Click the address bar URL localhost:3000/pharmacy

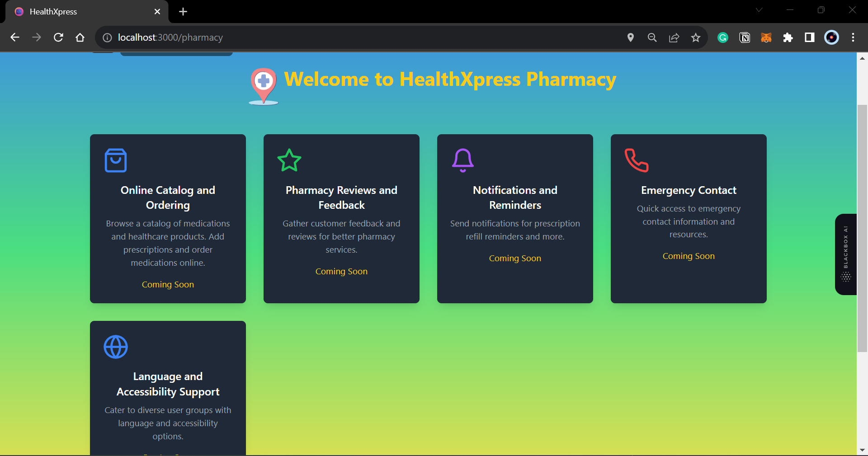pos(170,38)
